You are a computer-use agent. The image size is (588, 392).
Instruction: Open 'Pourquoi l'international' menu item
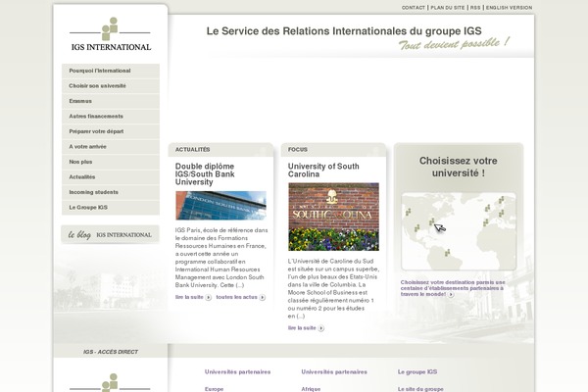click(x=111, y=71)
